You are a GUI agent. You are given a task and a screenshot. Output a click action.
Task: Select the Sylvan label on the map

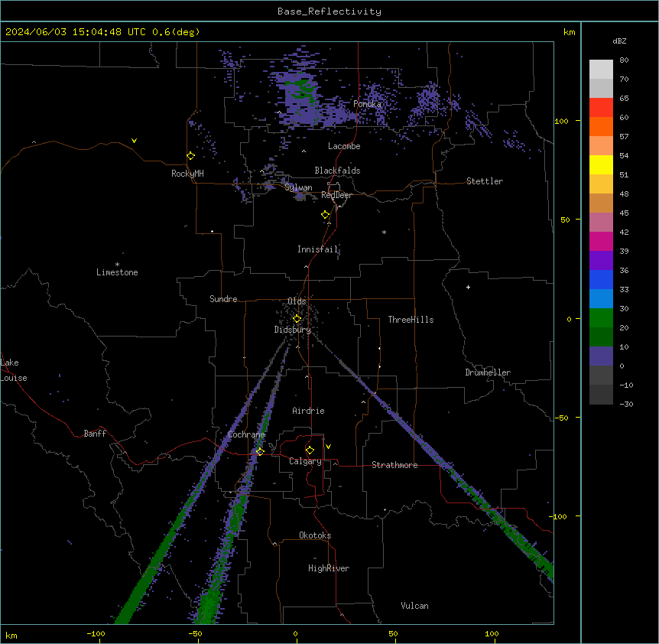tap(298, 187)
